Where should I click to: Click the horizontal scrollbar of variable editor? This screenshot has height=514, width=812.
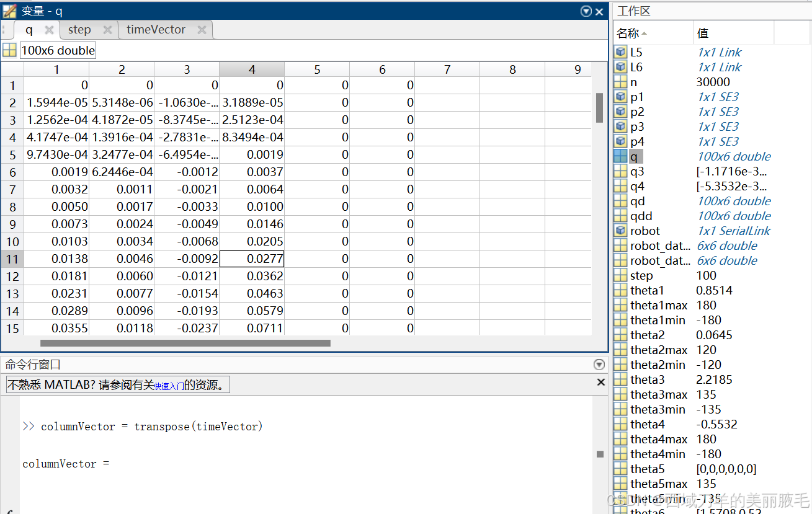click(185, 343)
